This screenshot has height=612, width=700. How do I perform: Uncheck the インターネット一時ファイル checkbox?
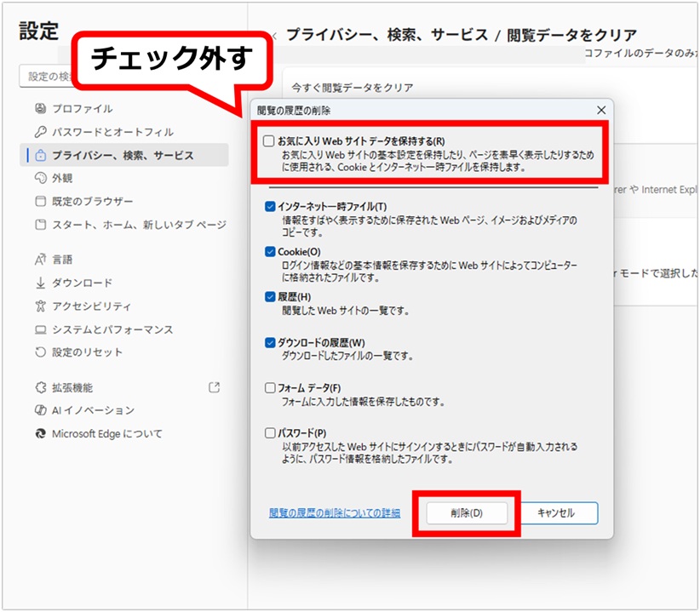click(270, 206)
